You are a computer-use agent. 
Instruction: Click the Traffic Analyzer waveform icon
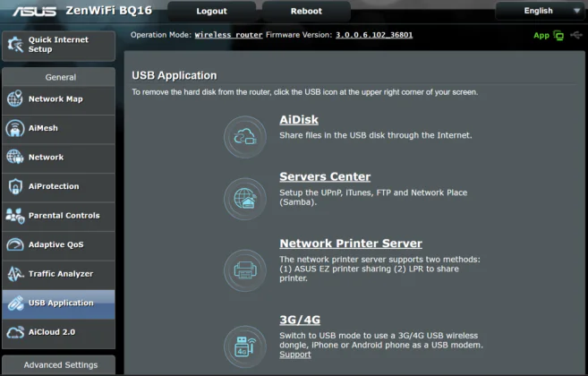(x=15, y=274)
